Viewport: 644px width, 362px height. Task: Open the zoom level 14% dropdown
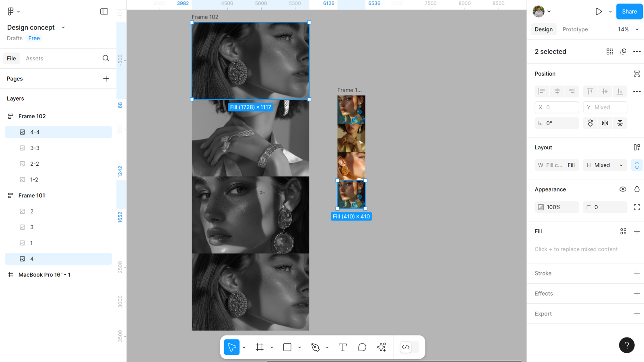[628, 29]
